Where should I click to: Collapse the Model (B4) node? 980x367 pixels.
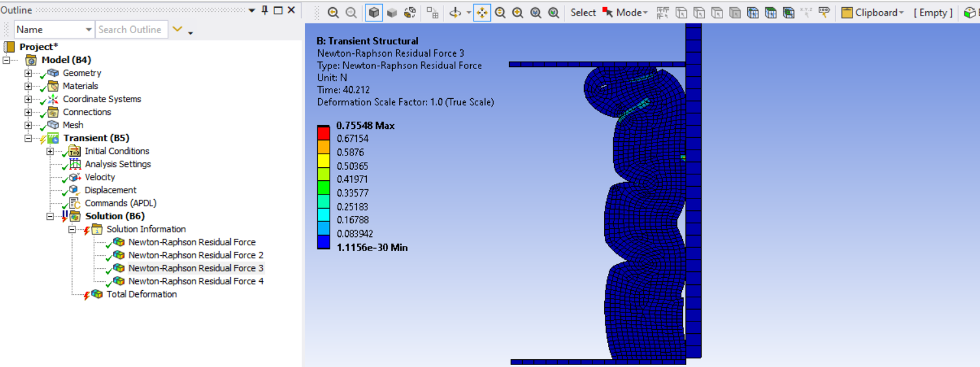pos(7,60)
